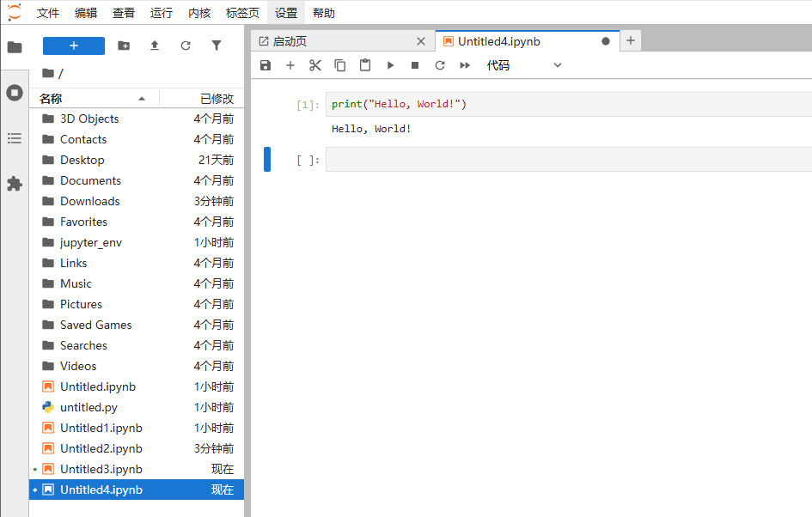Open the 查看 menu

pos(124,13)
